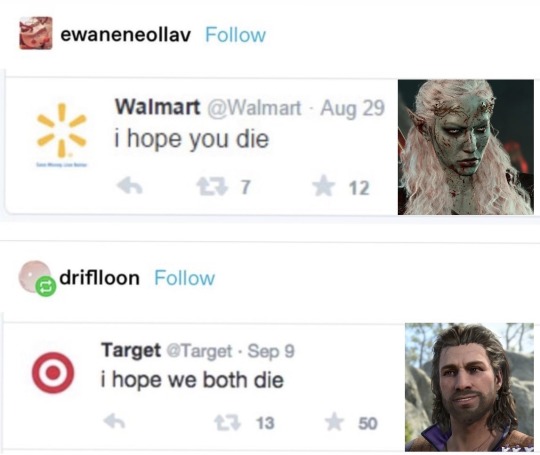Open the Sep 9 tweet timestamp
The height and width of the screenshot is (455, 540).
(x=271, y=351)
